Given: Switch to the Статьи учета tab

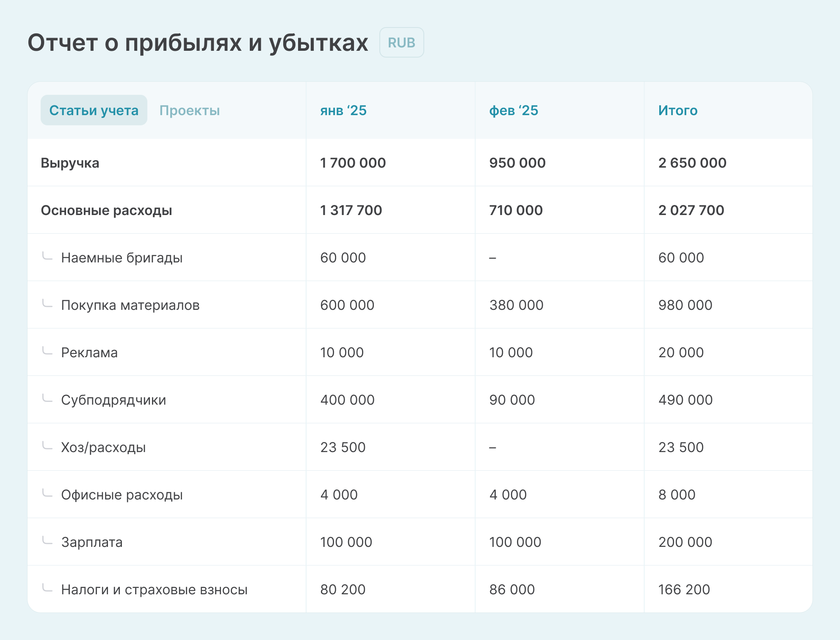Looking at the screenshot, I should pos(94,110).
